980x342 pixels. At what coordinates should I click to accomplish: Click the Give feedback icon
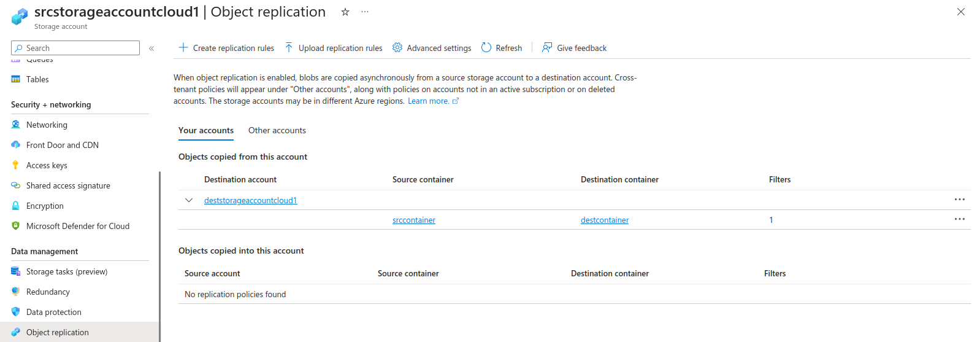(x=547, y=48)
